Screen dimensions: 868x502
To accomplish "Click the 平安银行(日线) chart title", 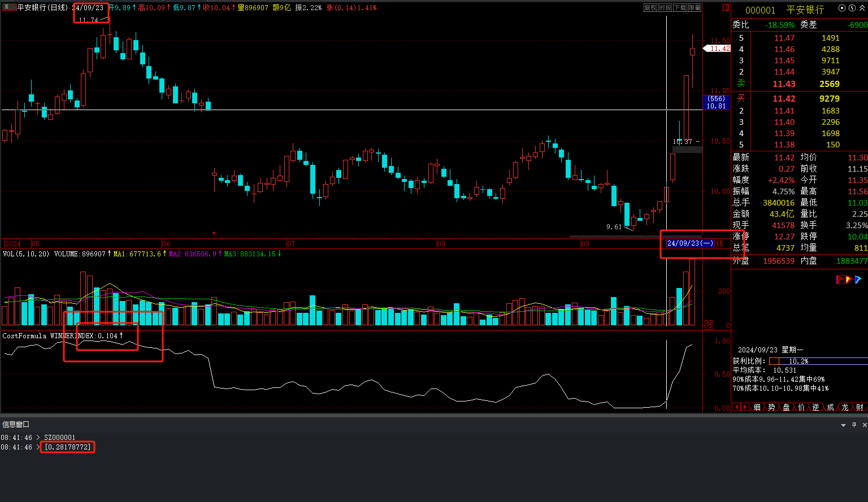I will coord(42,7).
